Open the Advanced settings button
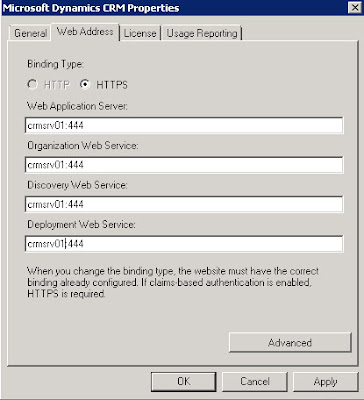Image resolution: width=364 pixels, height=400 pixels. click(x=290, y=342)
